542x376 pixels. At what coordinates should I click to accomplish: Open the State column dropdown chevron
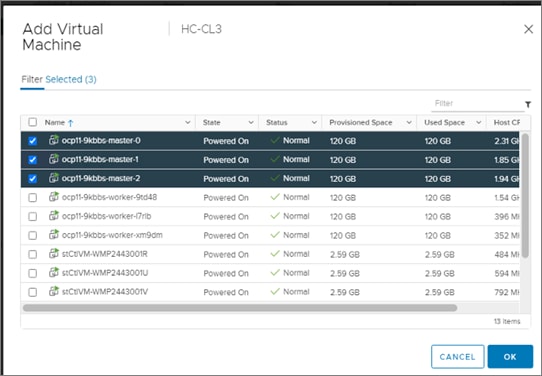pyautogui.click(x=251, y=122)
